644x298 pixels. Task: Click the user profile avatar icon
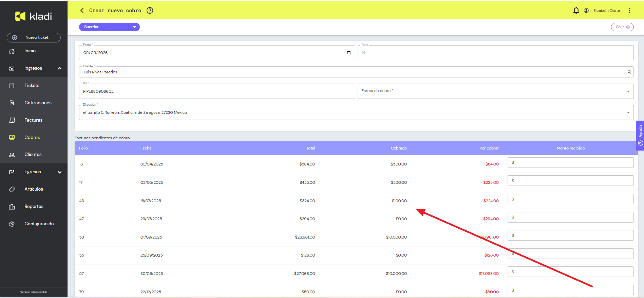click(586, 11)
